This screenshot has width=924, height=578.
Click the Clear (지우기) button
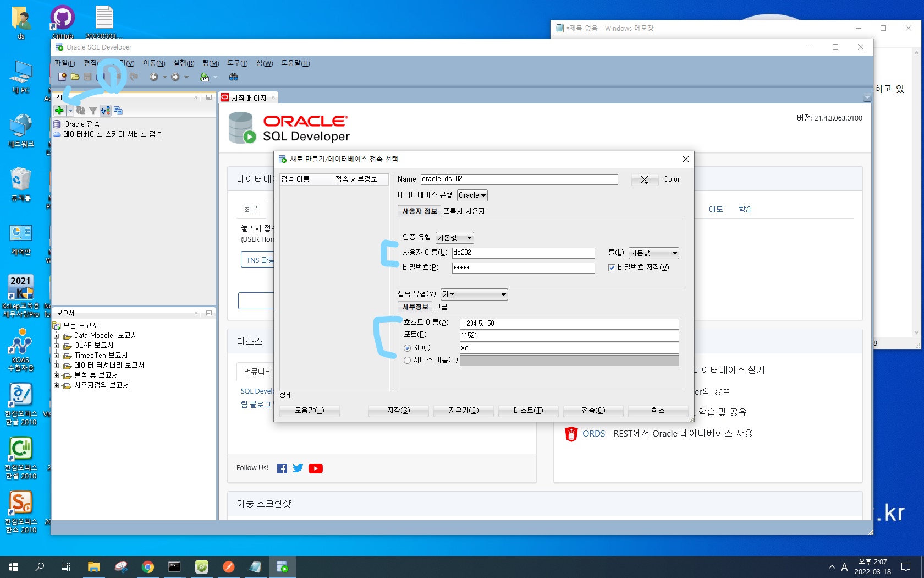(x=464, y=411)
